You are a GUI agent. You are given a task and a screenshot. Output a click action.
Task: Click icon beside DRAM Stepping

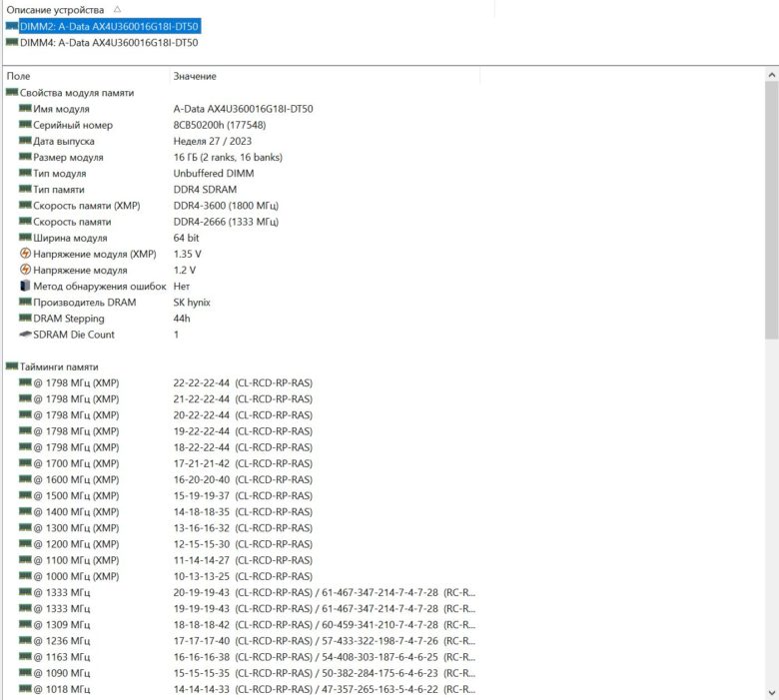25,318
